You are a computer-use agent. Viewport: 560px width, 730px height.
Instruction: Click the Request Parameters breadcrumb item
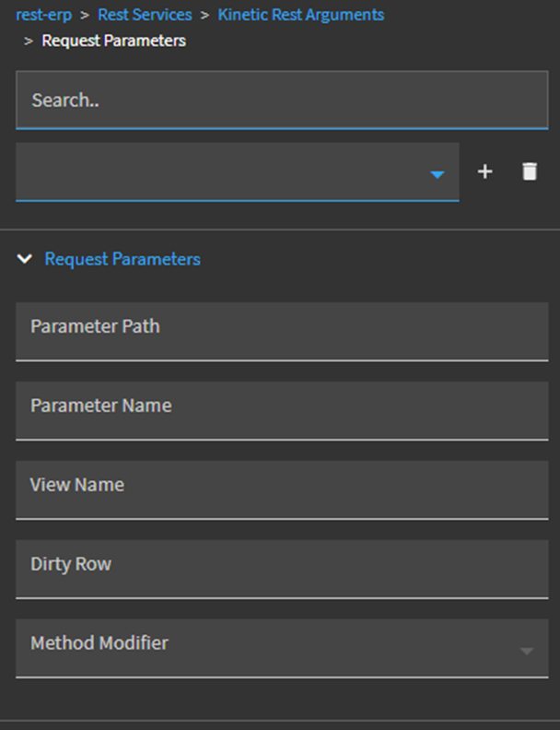(x=113, y=41)
